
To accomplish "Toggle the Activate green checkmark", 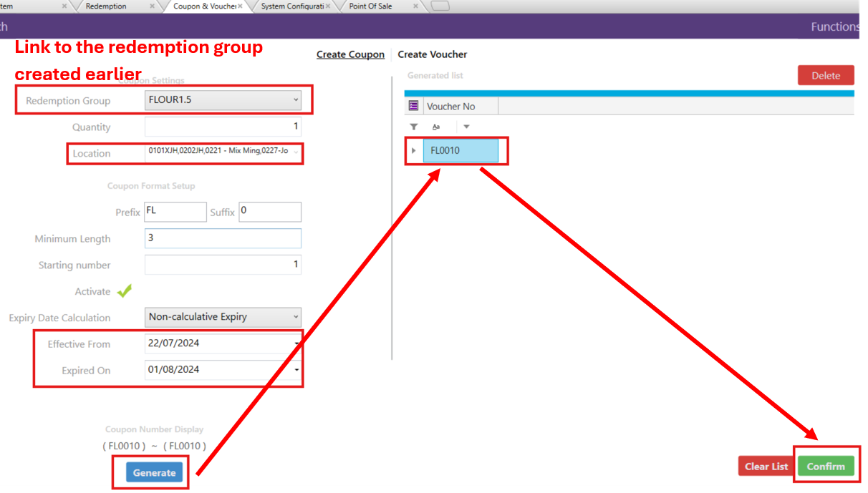I will click(x=125, y=291).
